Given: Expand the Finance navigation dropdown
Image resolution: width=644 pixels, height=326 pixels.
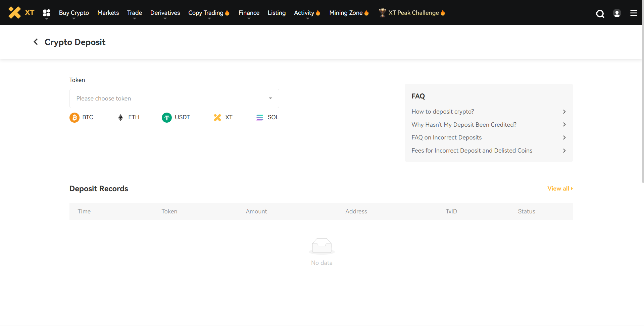Looking at the screenshot, I should (249, 13).
